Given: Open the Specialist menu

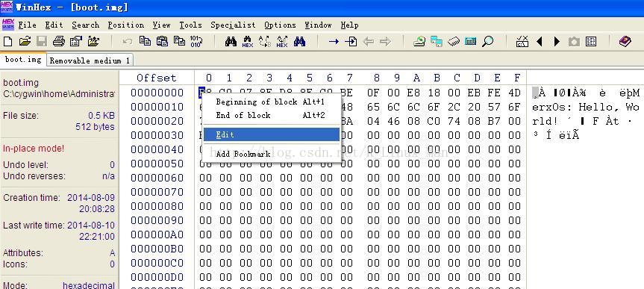Looking at the screenshot, I should (233, 25).
